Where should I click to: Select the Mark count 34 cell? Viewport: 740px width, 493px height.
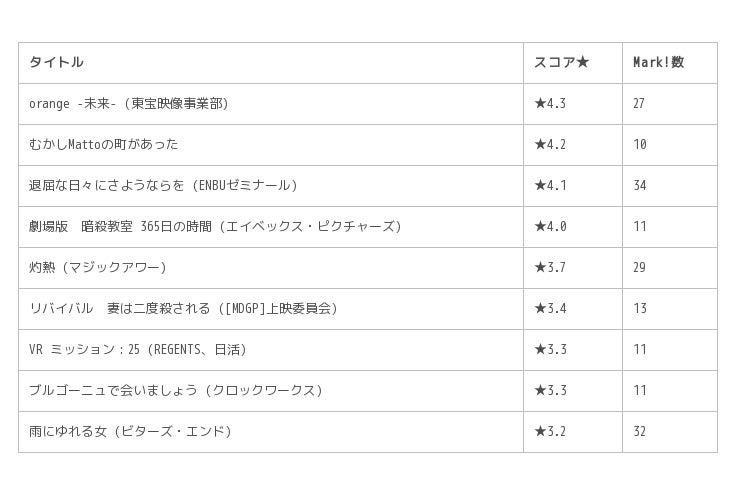640,185
